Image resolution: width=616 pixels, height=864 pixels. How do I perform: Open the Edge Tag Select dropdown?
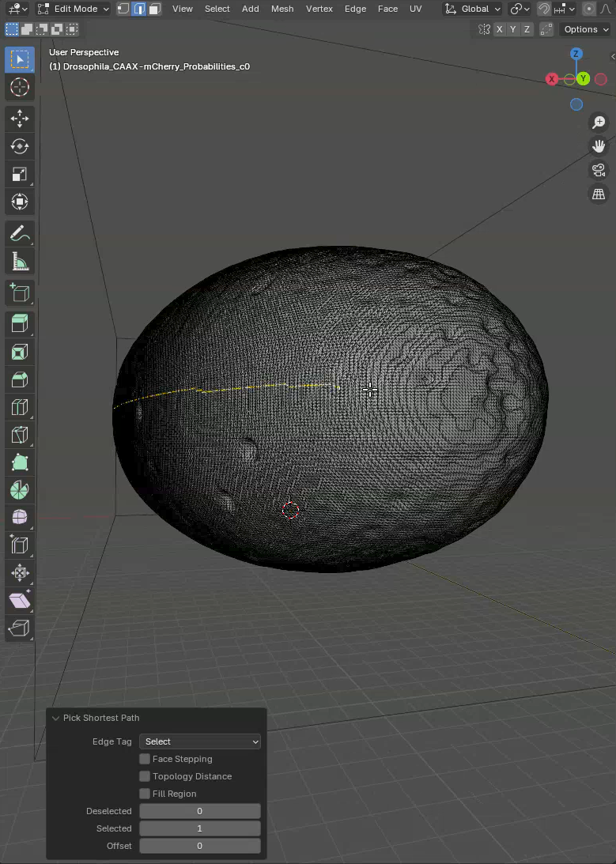pyautogui.click(x=200, y=741)
